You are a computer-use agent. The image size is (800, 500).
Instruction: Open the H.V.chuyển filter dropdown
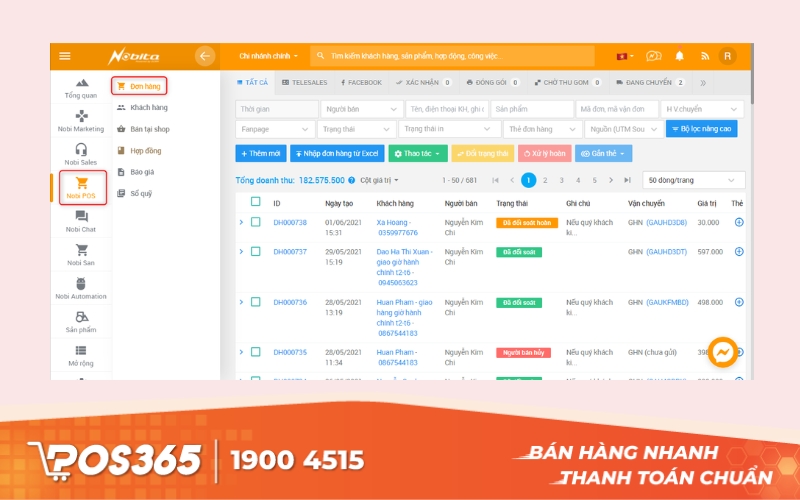click(702, 109)
